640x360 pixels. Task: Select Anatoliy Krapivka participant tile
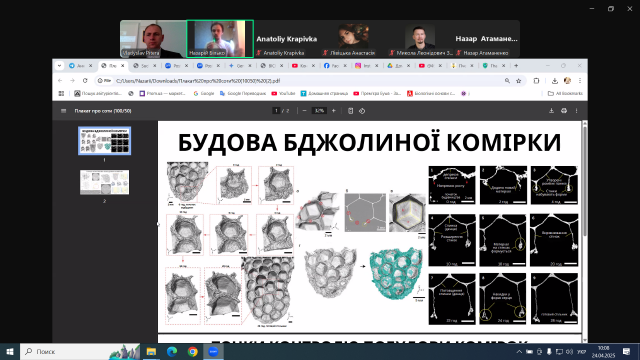(287, 39)
